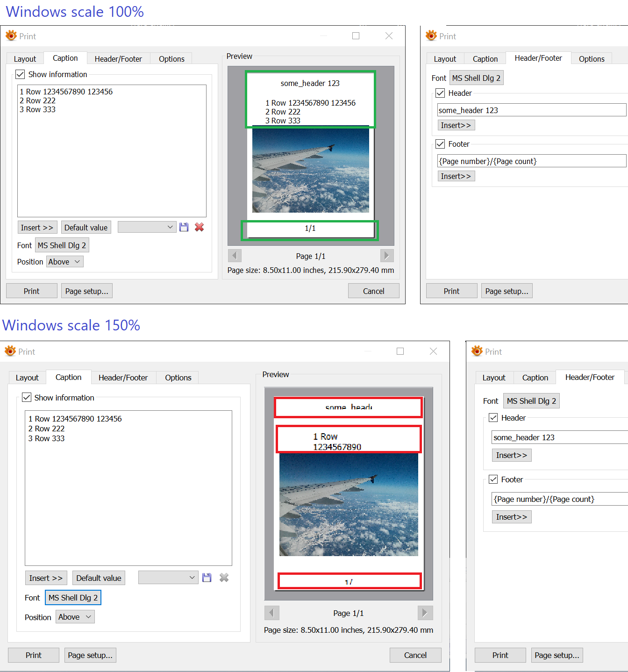Open empty preset combo box in 150% dialog
Image resolution: width=628 pixels, height=672 pixels.
(x=168, y=578)
